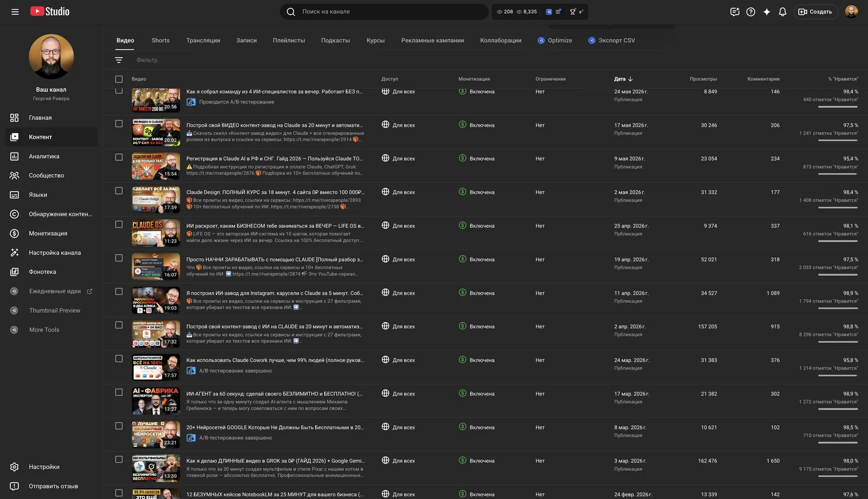The image size is (868, 499).
Task: Sort by Дата column arrow
Action: [x=630, y=79]
